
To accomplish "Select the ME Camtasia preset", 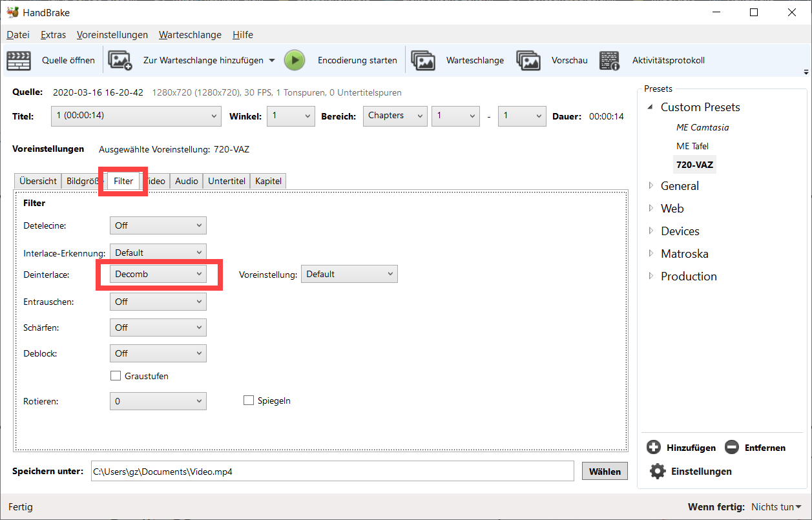I will click(702, 127).
